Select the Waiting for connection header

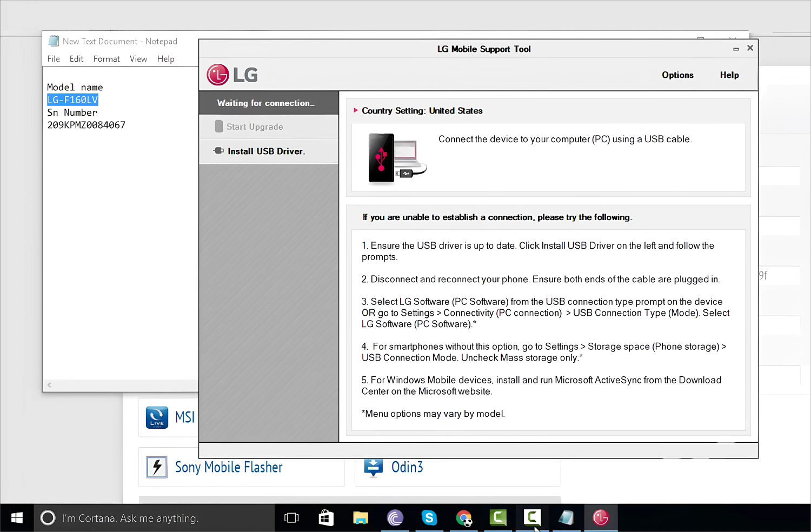[x=269, y=103]
